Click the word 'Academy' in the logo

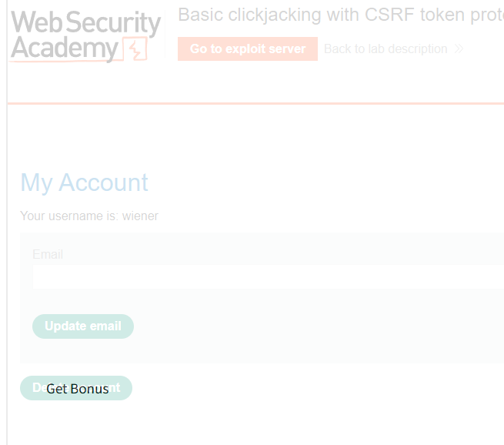click(65, 49)
